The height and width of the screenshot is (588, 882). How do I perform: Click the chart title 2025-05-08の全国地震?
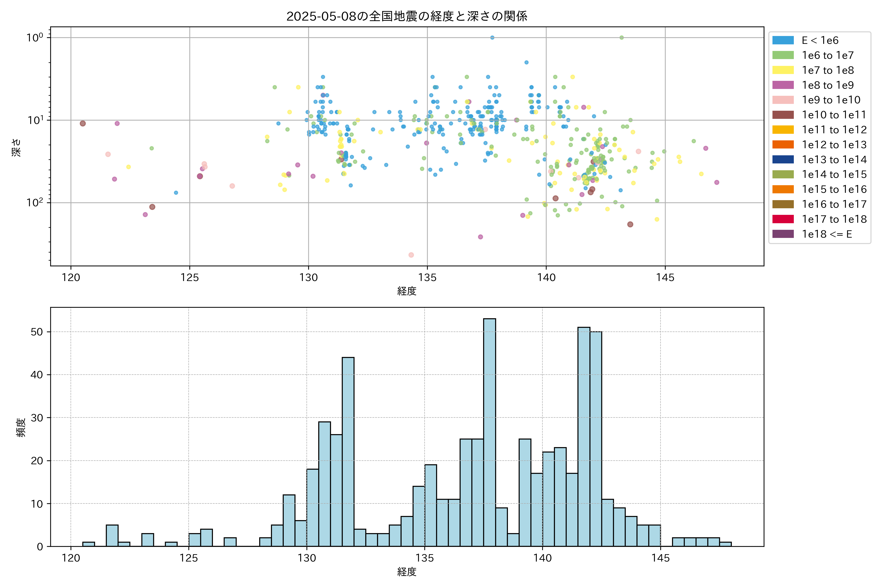pyautogui.click(x=407, y=16)
